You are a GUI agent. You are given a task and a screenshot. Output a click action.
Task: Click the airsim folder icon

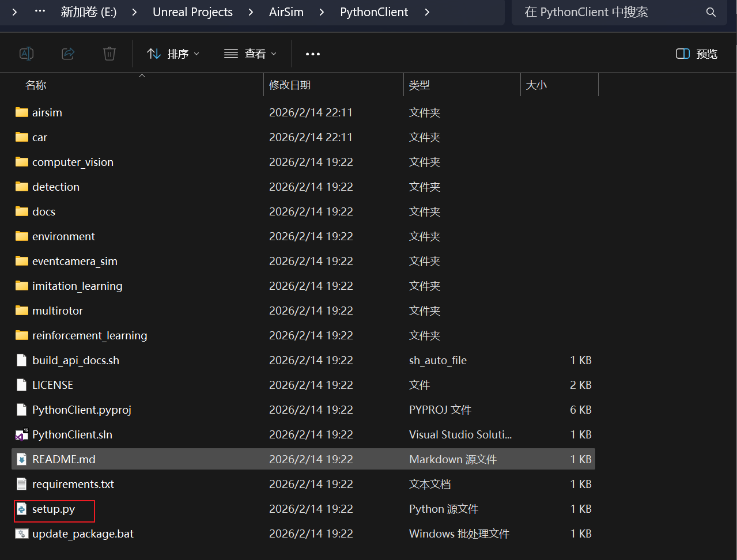pyautogui.click(x=22, y=112)
